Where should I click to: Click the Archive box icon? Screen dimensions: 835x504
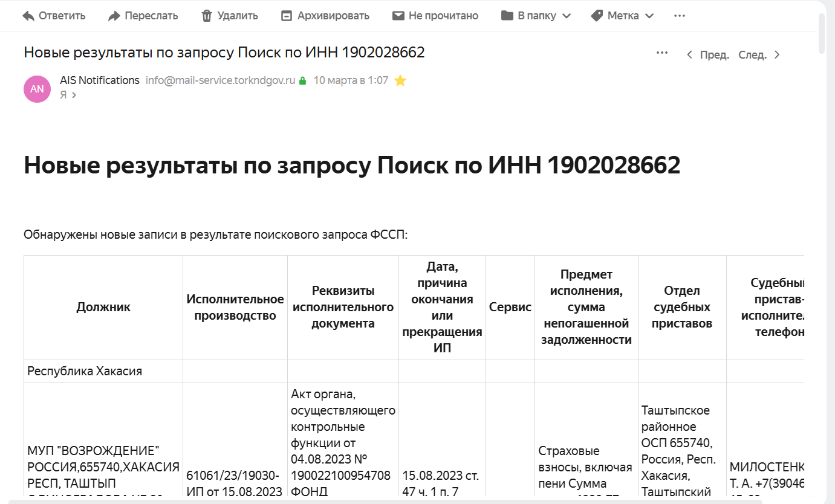[287, 16]
